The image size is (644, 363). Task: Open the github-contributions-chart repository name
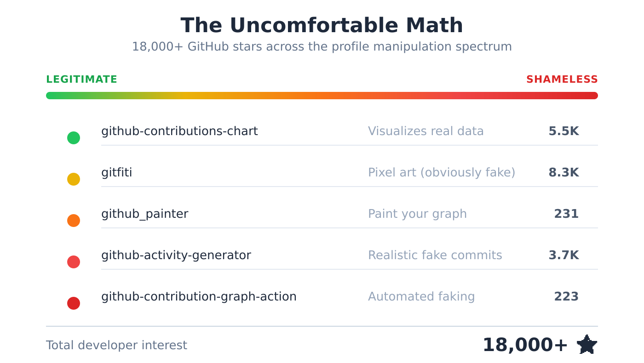click(179, 131)
